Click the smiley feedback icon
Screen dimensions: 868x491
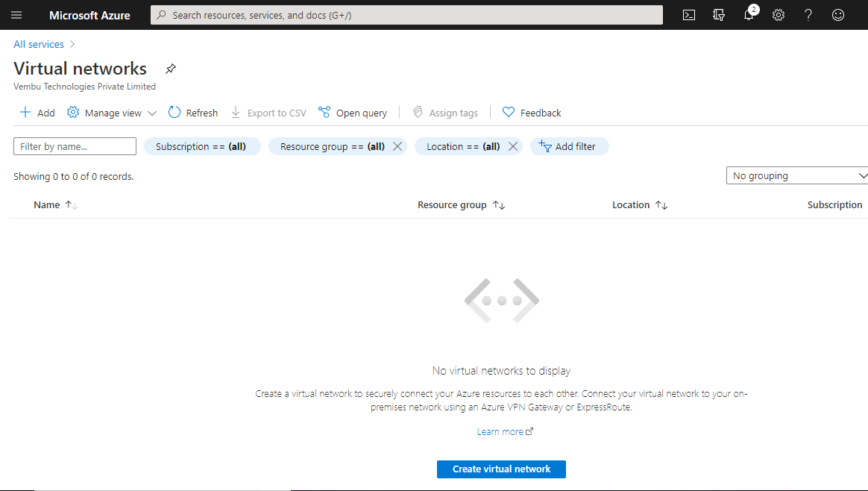838,15
